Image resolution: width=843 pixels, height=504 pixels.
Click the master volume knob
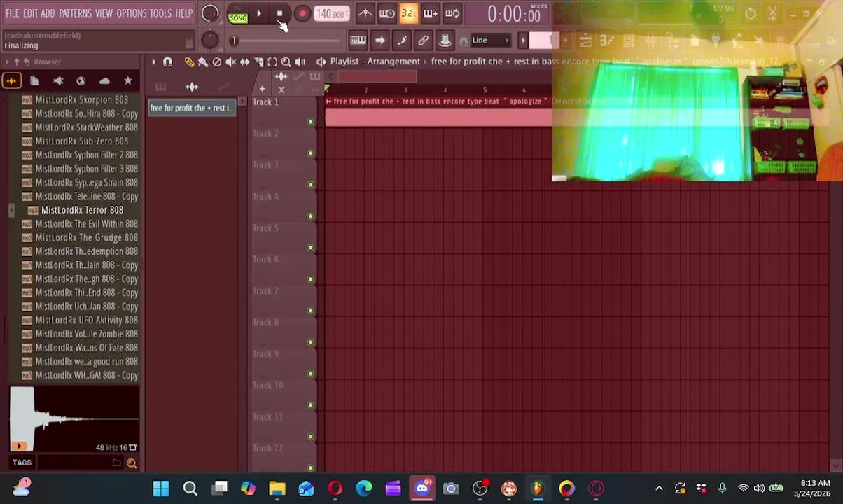point(209,13)
